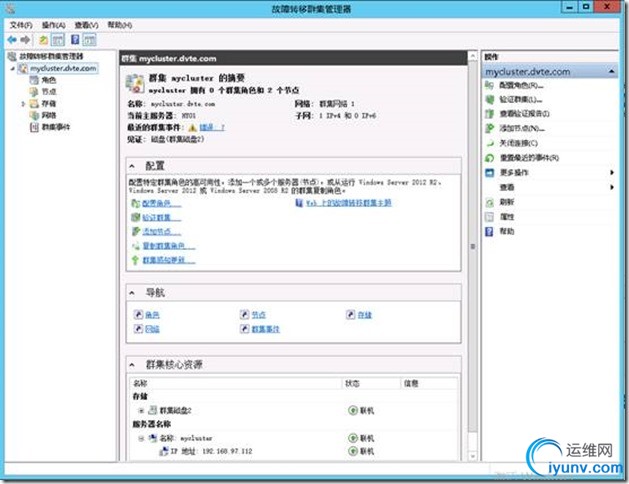Open the 更多操作 submenu
This screenshot has height=484, width=629.
pos(514,173)
